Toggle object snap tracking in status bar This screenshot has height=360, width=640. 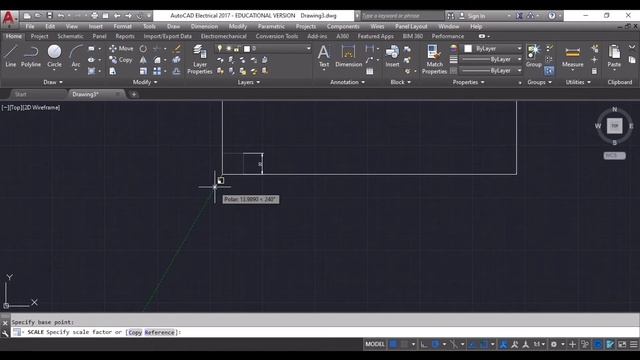pyautogui.click(x=473, y=344)
